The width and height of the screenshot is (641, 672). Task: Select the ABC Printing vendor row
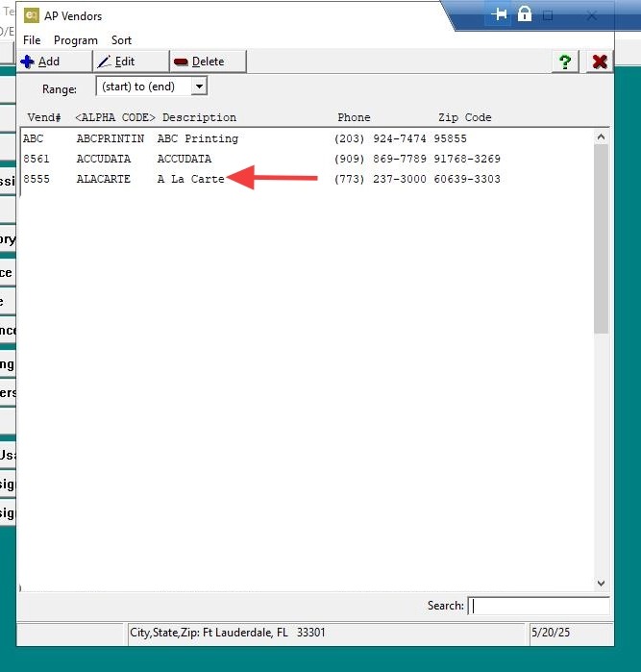307,138
